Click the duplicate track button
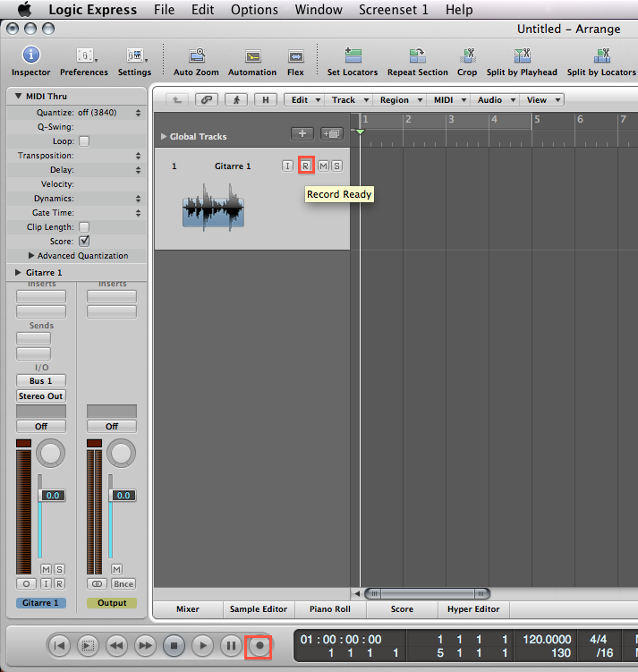638x672 pixels. coord(332,133)
